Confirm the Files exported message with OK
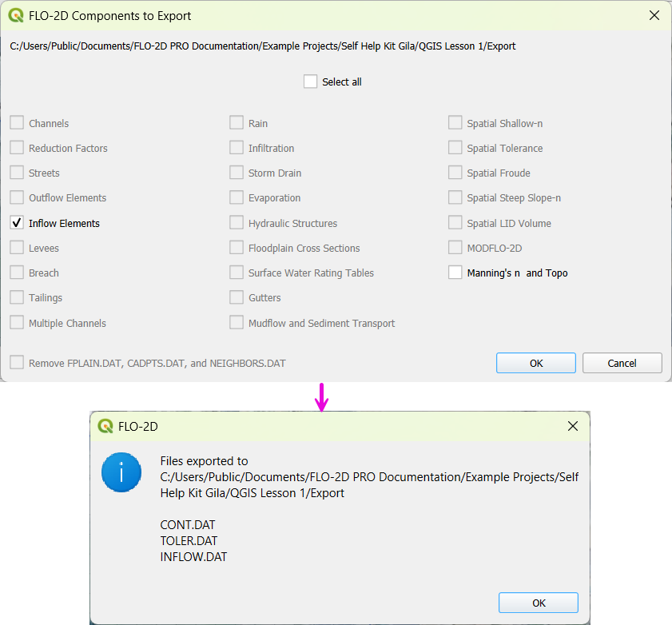Image resolution: width=672 pixels, height=625 pixels. [539, 603]
